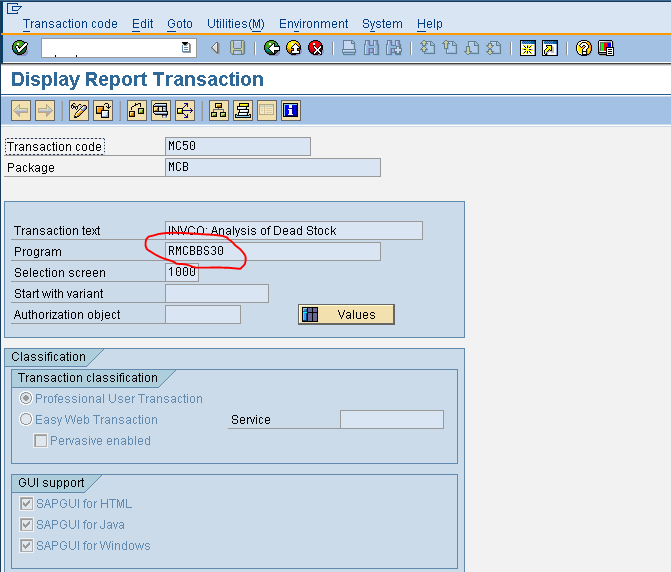This screenshot has width=671, height=572.
Task: Click the SAP window menu icon
Action: 14,8
